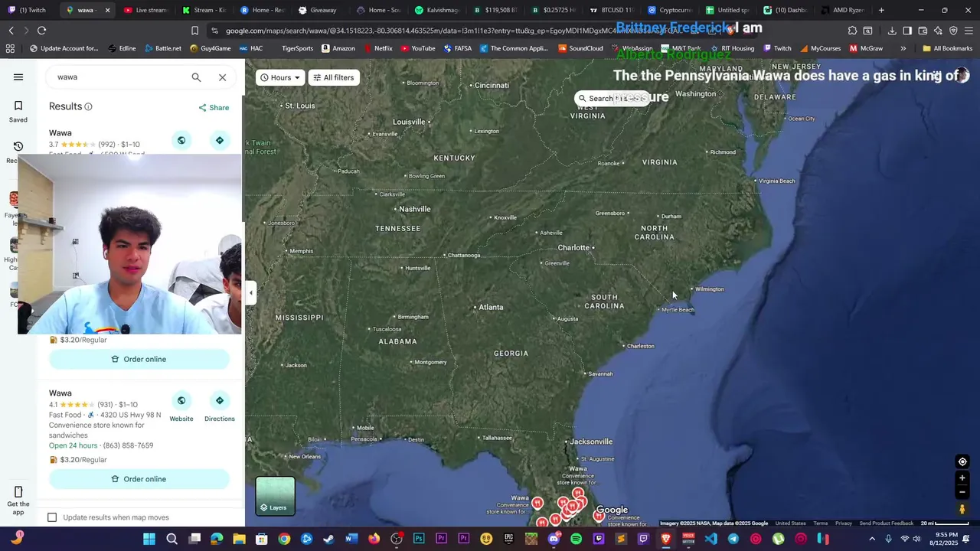The height and width of the screenshot is (551, 980).
Task: Open the second Wawa listing title
Action: [60, 393]
